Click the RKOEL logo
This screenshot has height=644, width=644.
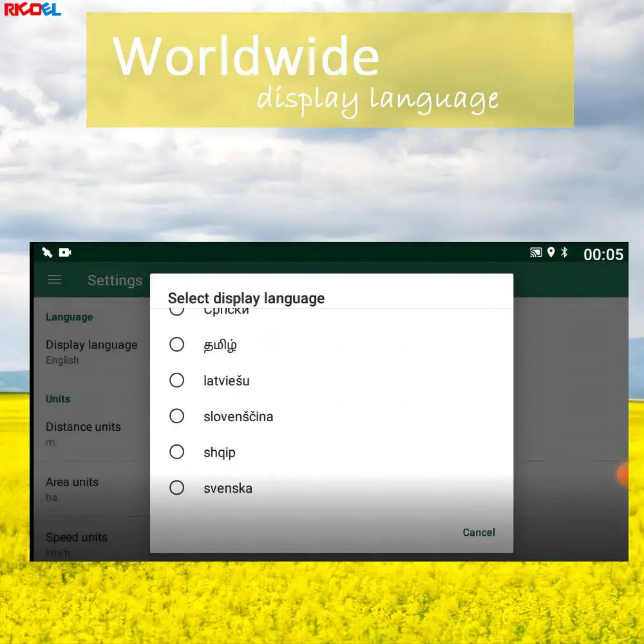coord(32,8)
